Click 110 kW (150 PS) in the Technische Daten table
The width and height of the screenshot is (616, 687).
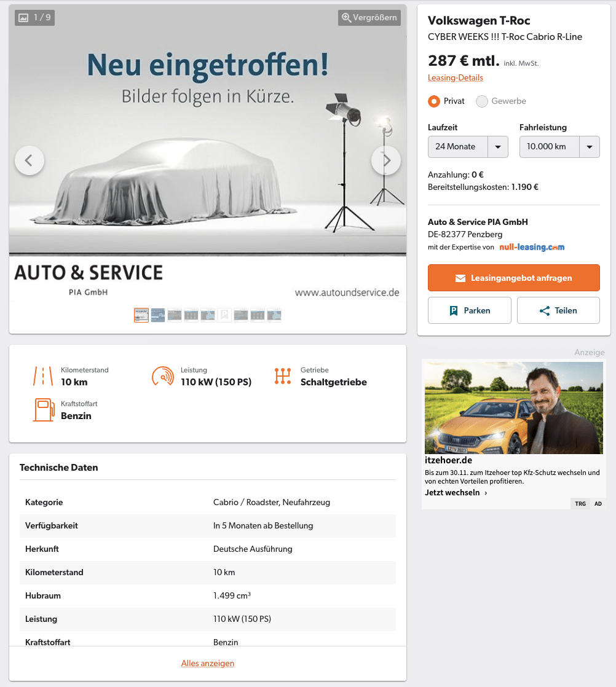coord(242,619)
